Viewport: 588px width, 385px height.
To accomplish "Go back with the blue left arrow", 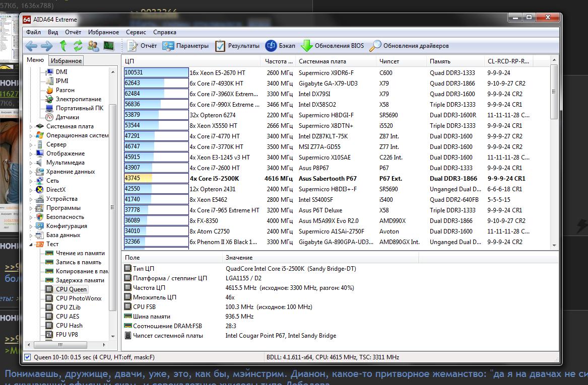I will tap(31, 46).
